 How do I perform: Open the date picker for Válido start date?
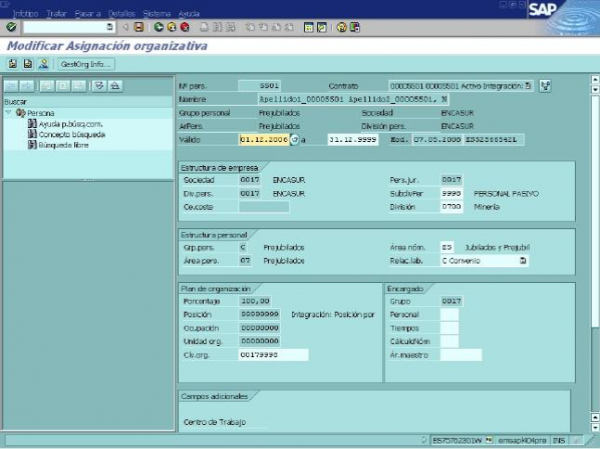tap(294, 139)
